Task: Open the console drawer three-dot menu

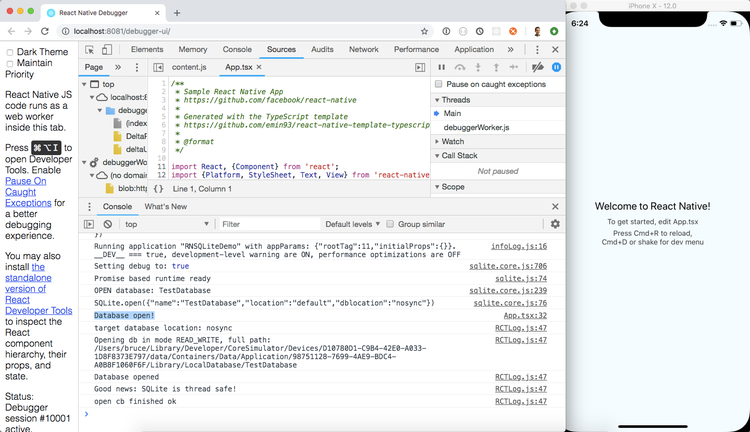Action: click(89, 207)
